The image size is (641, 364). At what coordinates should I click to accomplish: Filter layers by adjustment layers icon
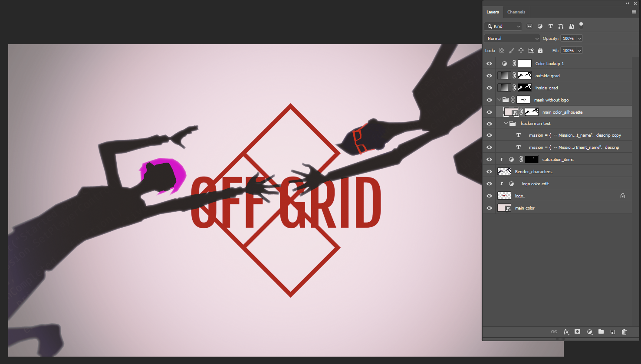click(540, 26)
